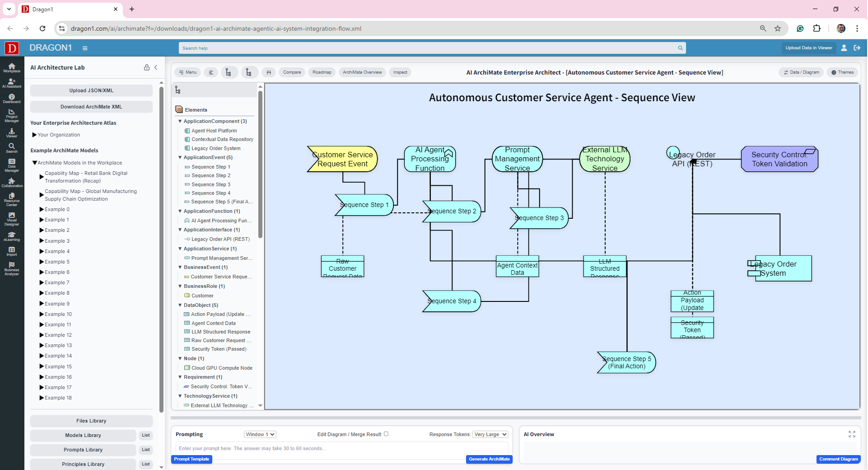Open the Window 1 dropdown
This screenshot has width=868, height=470.
click(x=260, y=434)
